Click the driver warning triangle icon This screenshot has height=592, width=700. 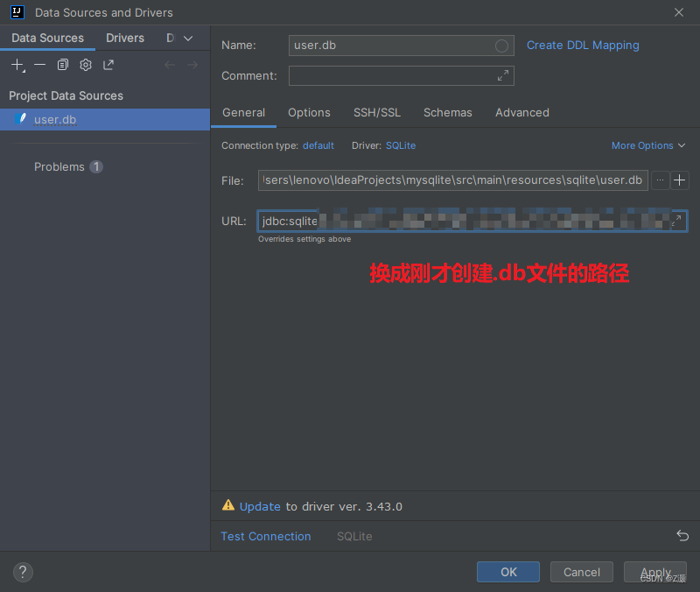click(x=228, y=505)
